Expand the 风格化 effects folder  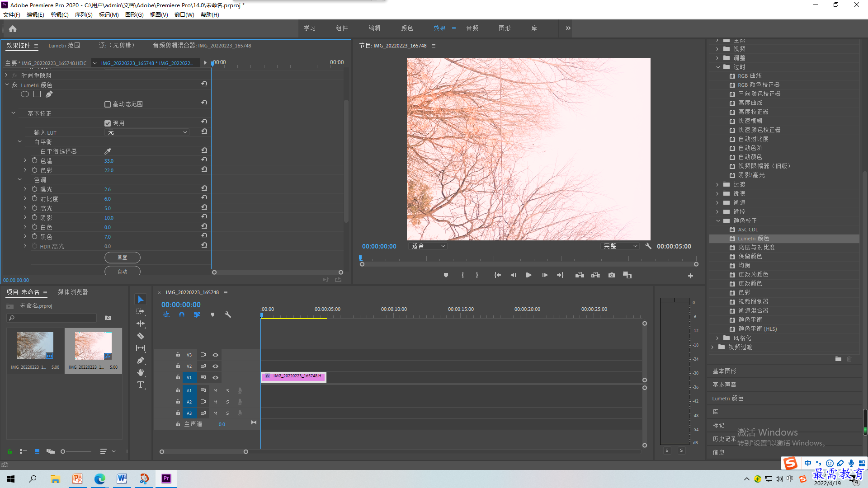717,338
